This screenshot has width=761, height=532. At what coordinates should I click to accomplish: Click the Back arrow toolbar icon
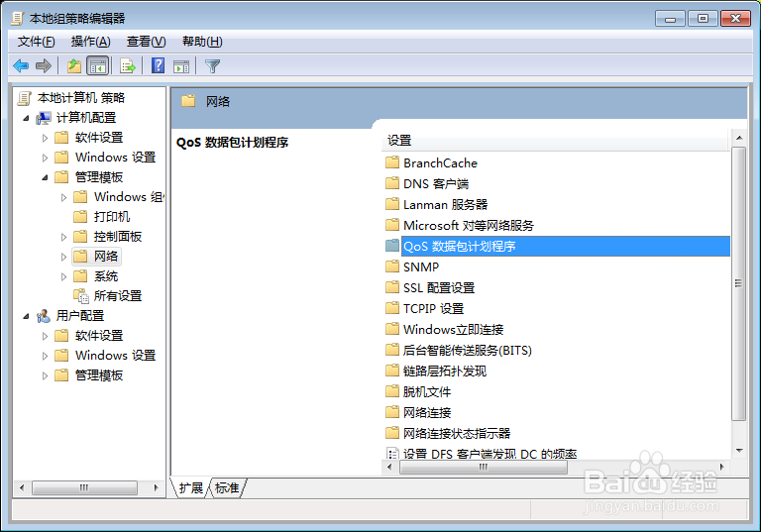coord(21,65)
